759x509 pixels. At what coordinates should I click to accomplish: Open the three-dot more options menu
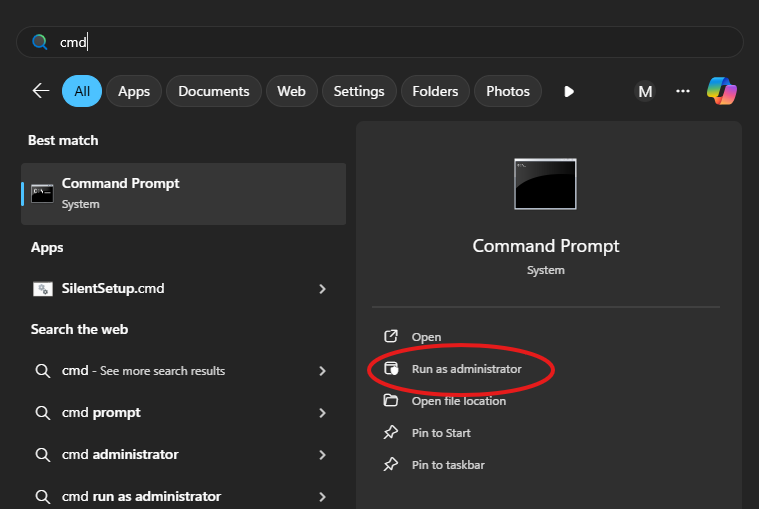pyautogui.click(x=683, y=91)
